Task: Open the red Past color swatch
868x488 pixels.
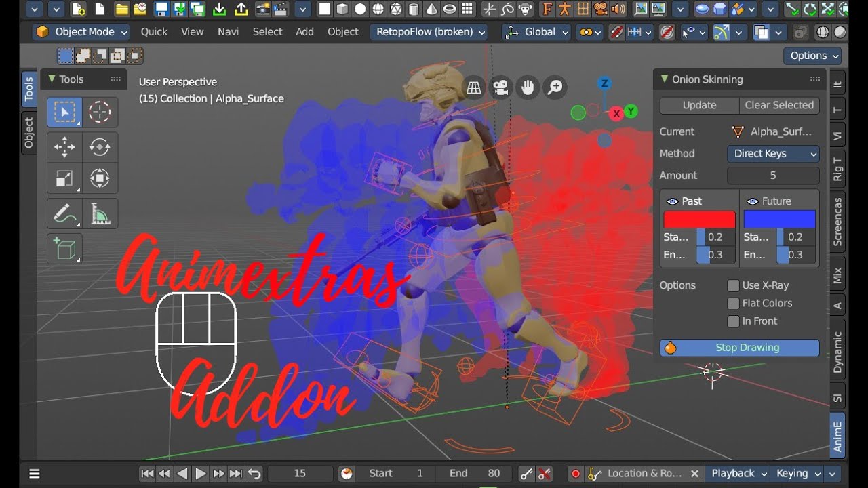Action: [x=699, y=220]
